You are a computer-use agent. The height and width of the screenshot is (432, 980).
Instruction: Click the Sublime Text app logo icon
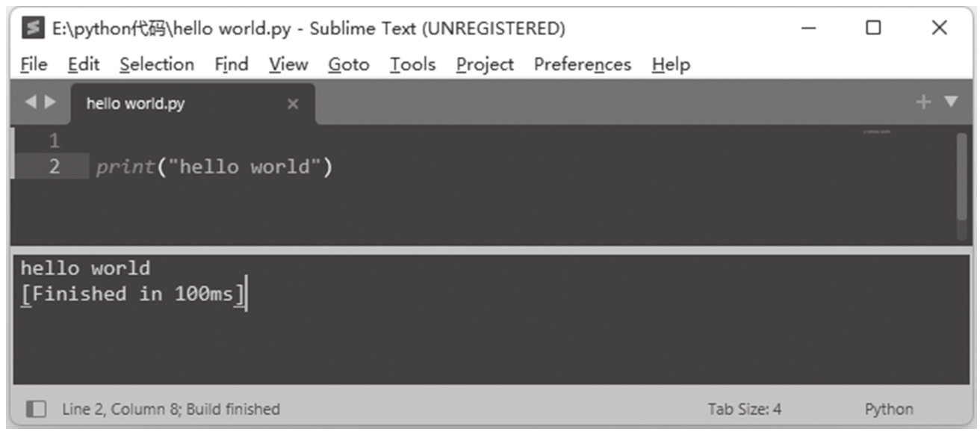[33, 28]
